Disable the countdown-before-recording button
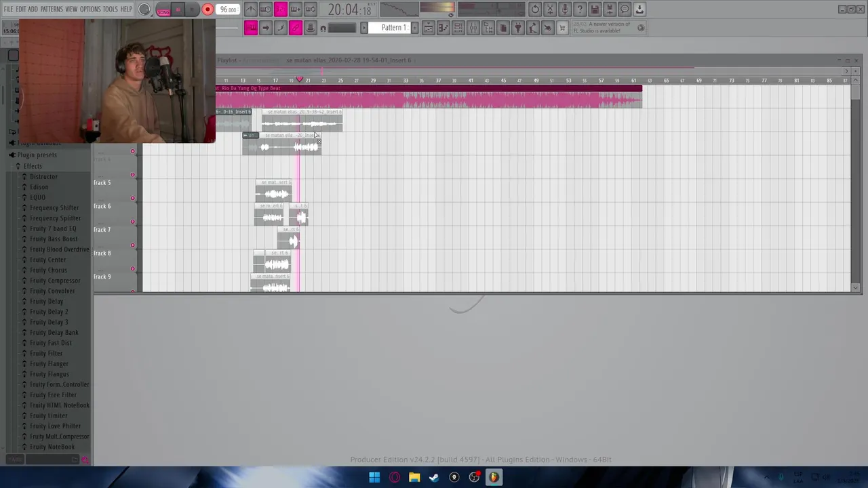This screenshot has width=868, height=488. [x=280, y=9]
